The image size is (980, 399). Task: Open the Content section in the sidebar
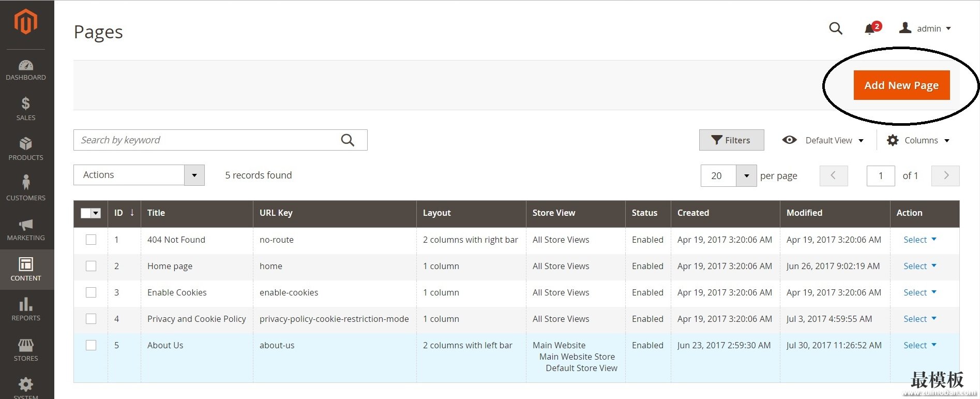26,269
